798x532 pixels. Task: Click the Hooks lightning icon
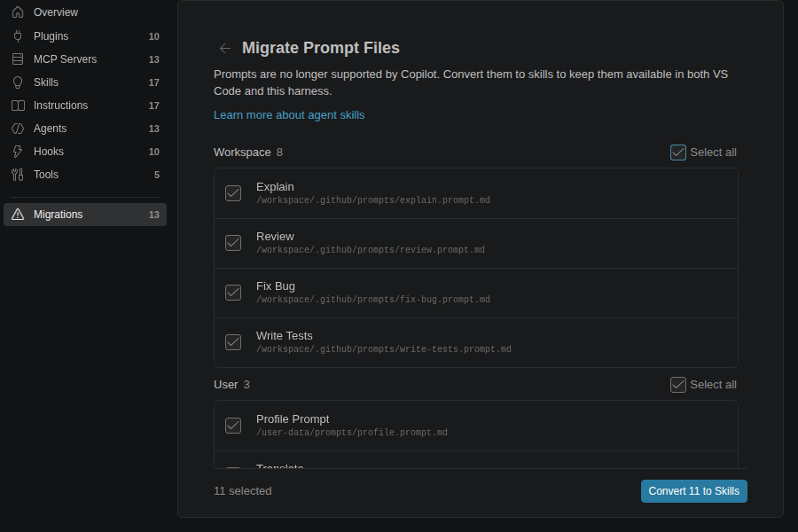pyautogui.click(x=18, y=152)
